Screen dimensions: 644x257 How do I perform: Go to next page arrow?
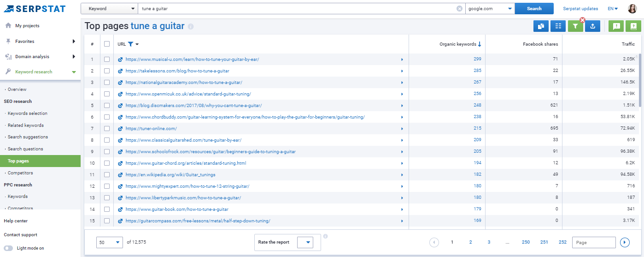(x=625, y=242)
